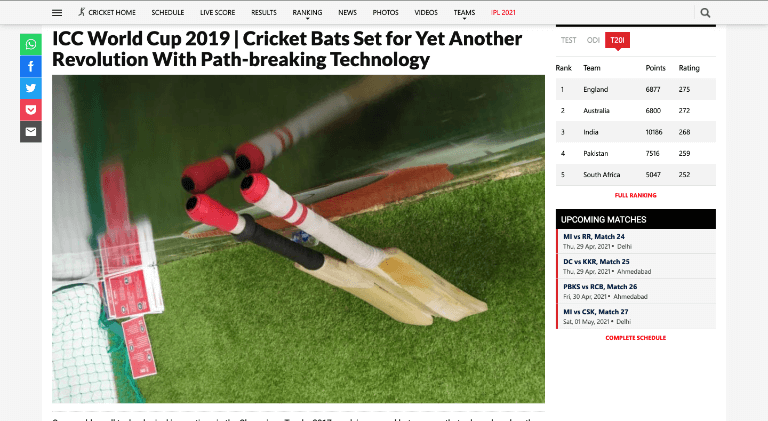Image resolution: width=768 pixels, height=421 pixels.
Task: Go to Cricket Home logo
Action: pyautogui.click(x=107, y=12)
